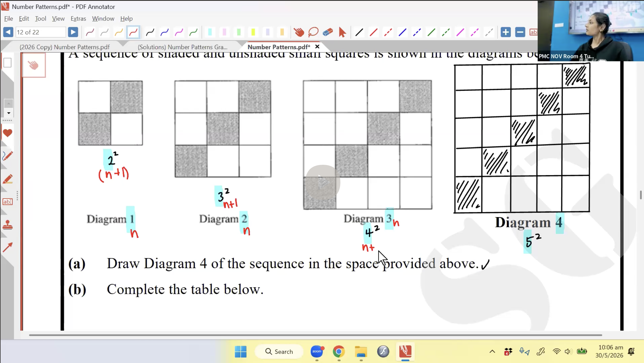Choose the lavender highlighter marker
The image size is (644, 363).
coord(268,32)
